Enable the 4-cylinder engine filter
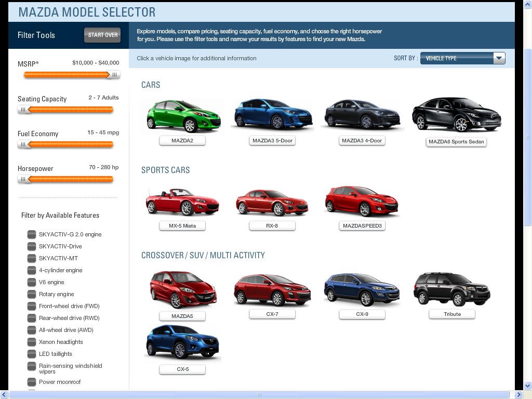Image resolution: width=532 pixels, height=399 pixels. pyautogui.click(x=32, y=270)
